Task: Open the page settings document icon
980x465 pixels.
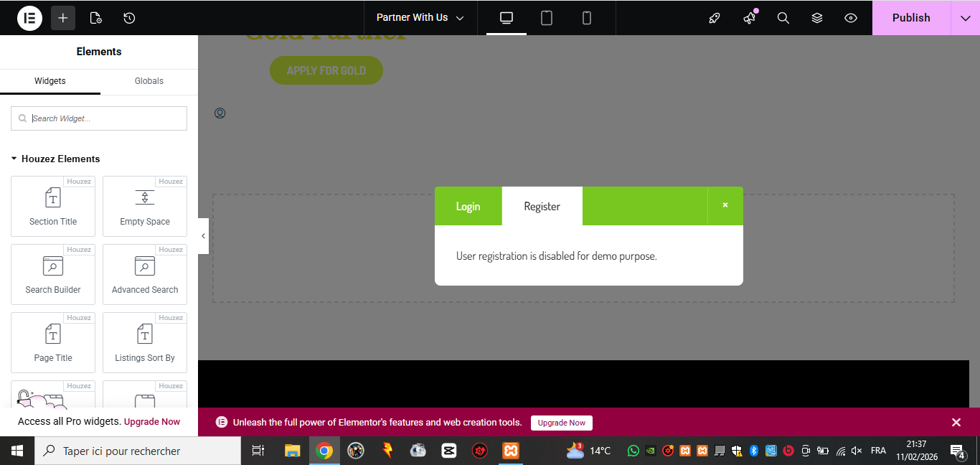Action: (x=95, y=18)
